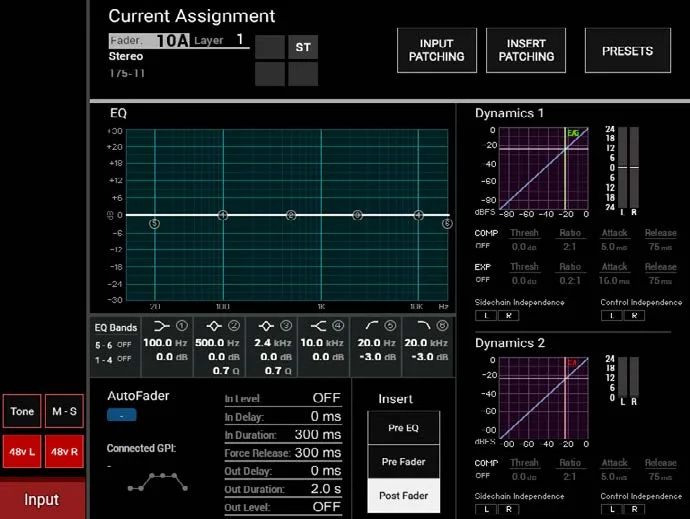Edit the Out Duration 2.0 s value
The height and width of the screenshot is (519, 690).
[x=326, y=489]
